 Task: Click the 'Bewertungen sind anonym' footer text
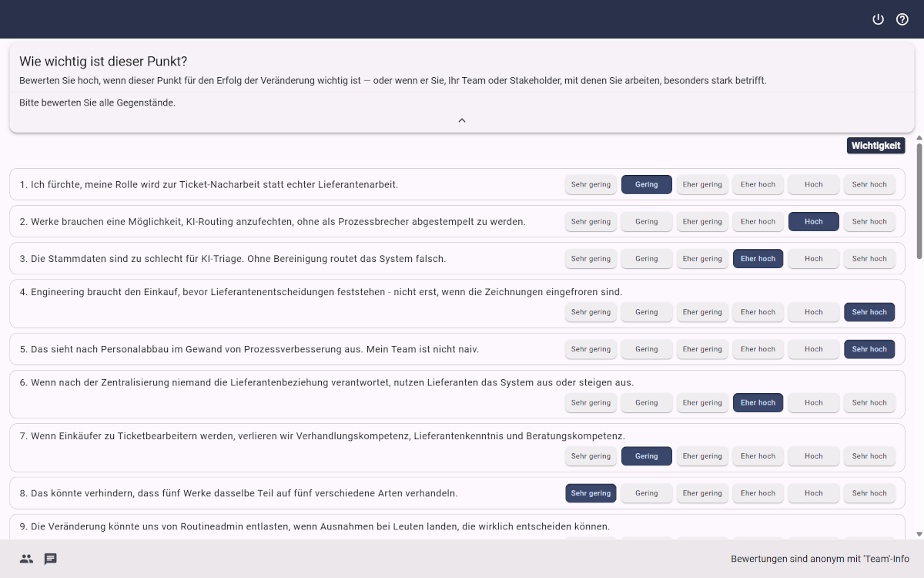[x=820, y=559]
